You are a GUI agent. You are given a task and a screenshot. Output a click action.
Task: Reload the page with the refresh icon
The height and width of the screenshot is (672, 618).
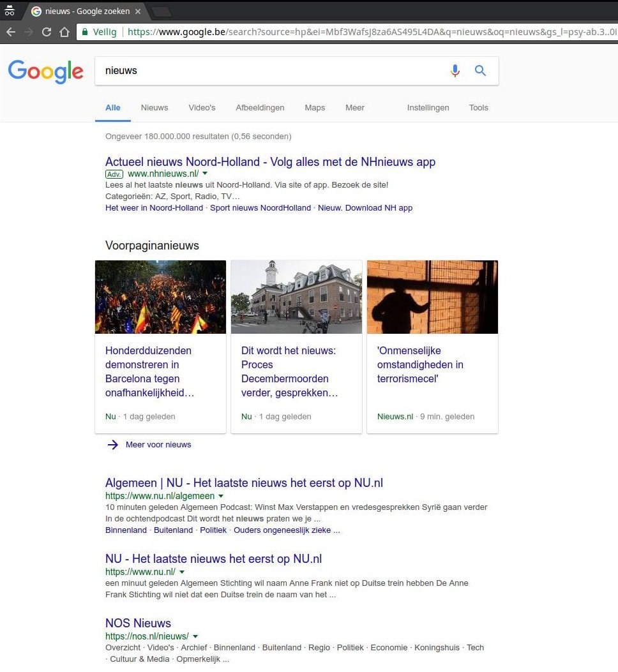(46, 32)
